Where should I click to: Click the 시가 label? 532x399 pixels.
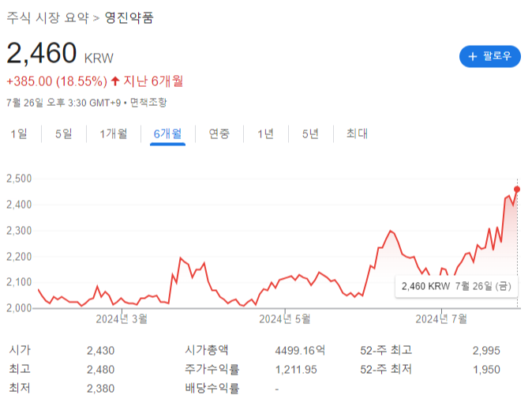(20, 350)
